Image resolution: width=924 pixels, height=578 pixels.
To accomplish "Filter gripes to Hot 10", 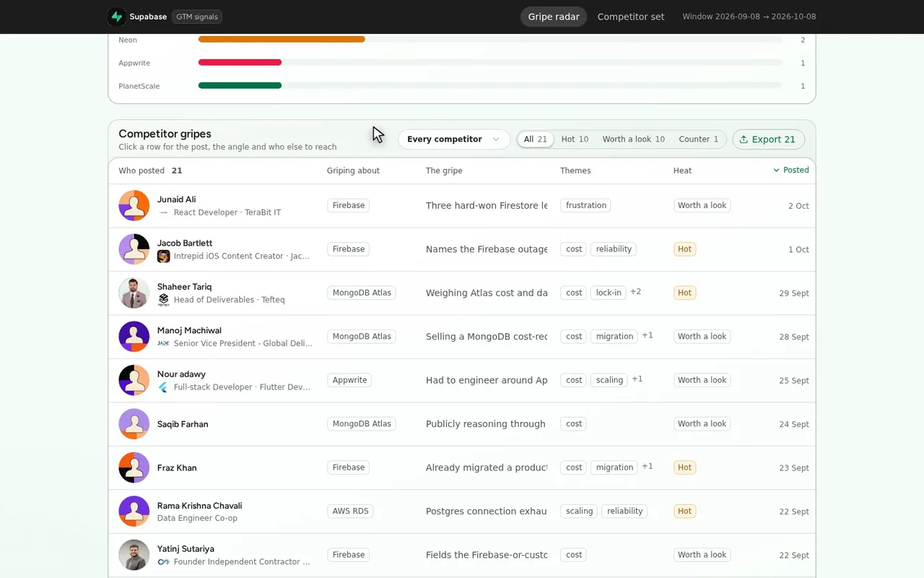I will pos(575,139).
